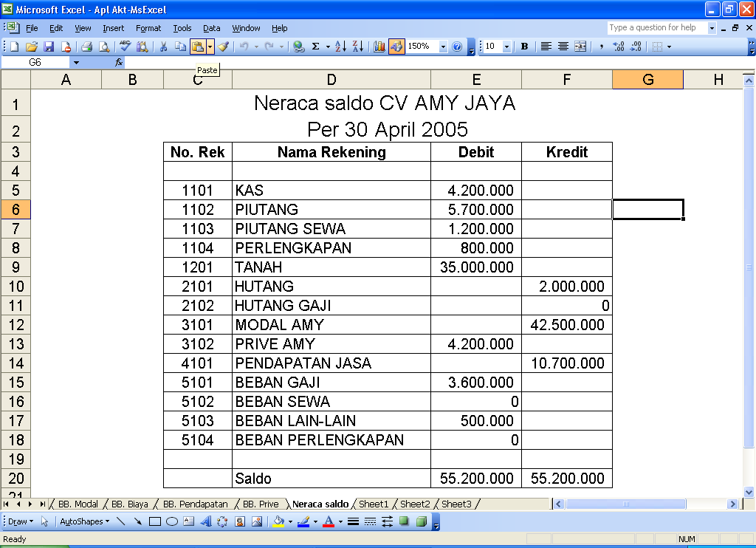Open the Draw menu dropdown
This screenshot has height=548, width=756.
pos(20,521)
